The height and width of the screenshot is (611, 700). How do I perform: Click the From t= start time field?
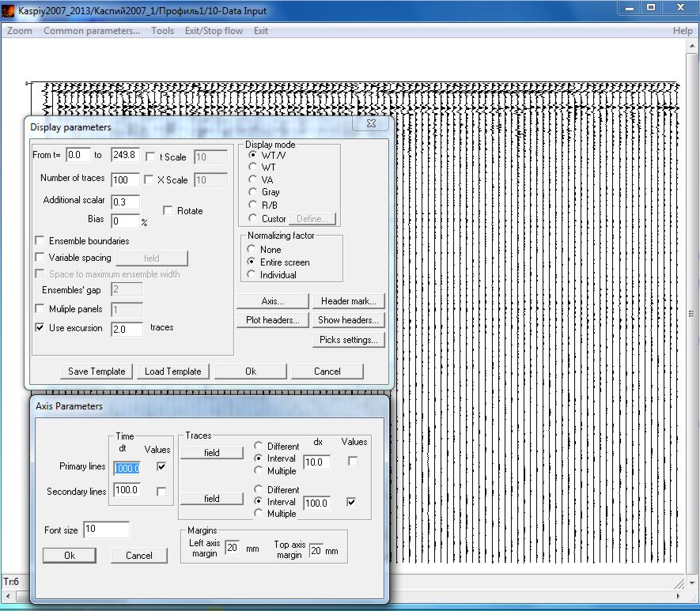pos(78,155)
